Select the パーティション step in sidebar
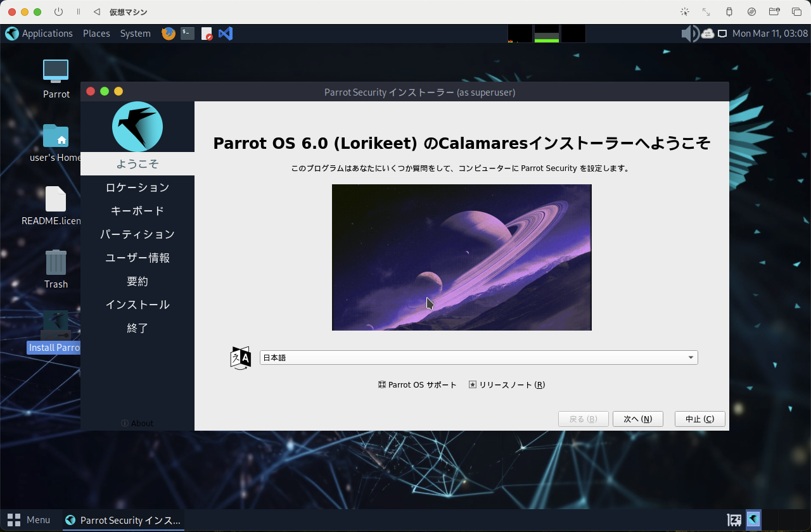Screen dimensions: 811x532 pos(137,234)
